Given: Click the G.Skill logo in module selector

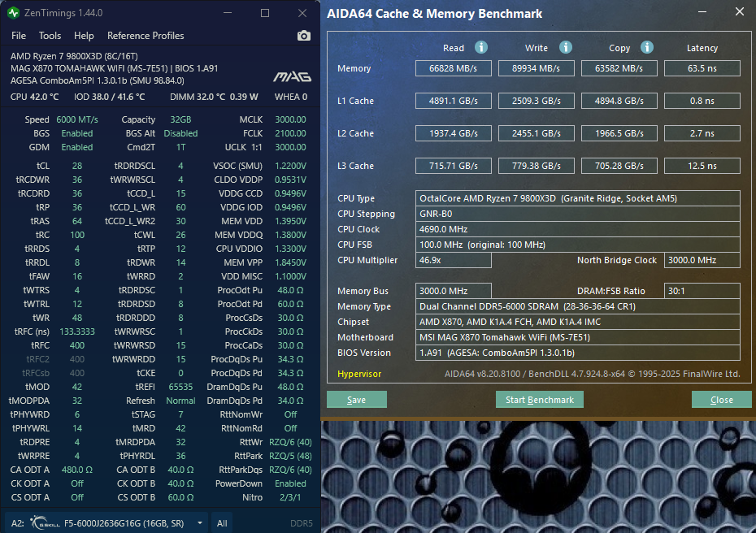Looking at the screenshot, I should [x=45, y=523].
